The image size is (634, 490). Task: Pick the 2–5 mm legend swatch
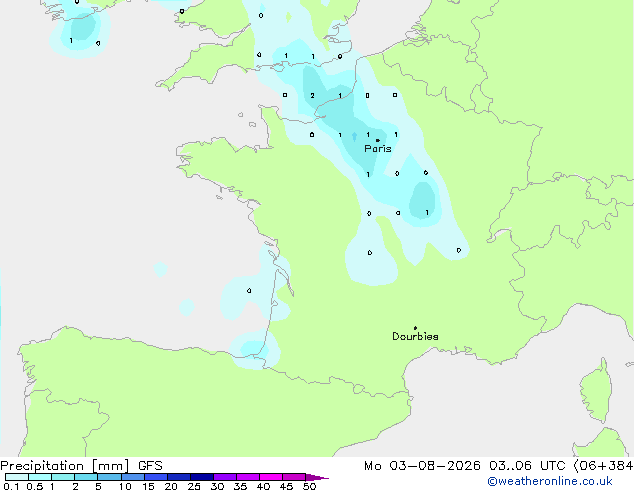[x=86, y=477]
